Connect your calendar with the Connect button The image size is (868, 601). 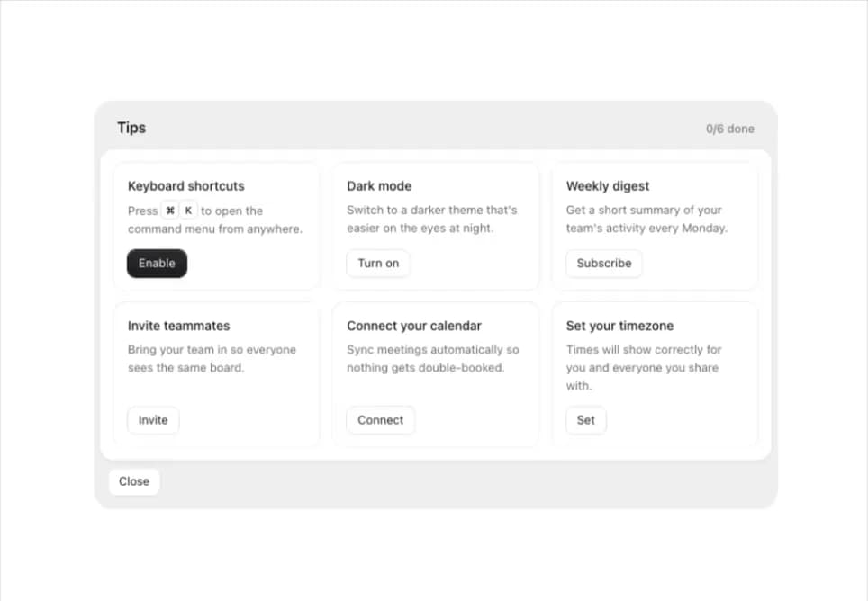pyautogui.click(x=380, y=420)
